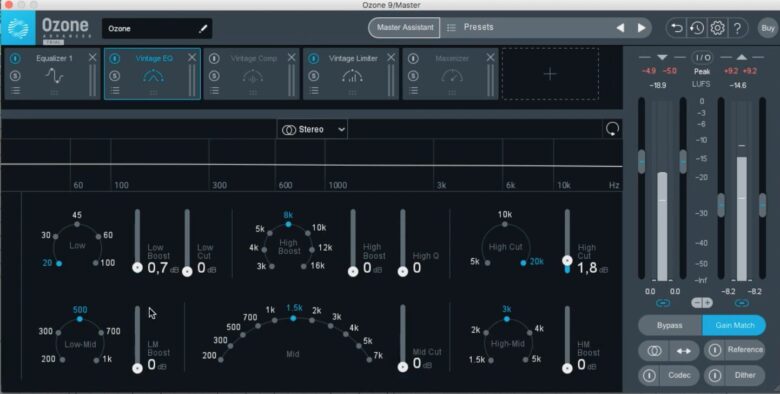Click the Mid Cut slider handle
780x394 pixels.
point(403,367)
